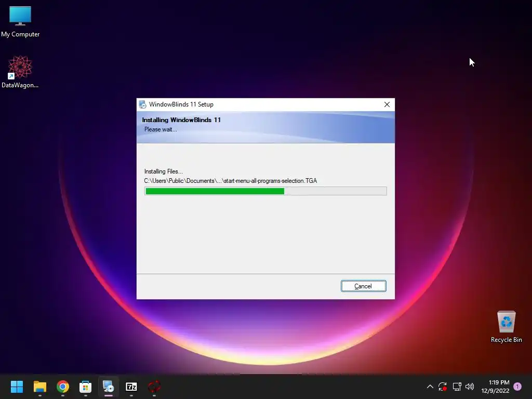Click the 'WindowBlinds 11 Setup' window title
This screenshot has height=399, width=532.
[181, 104]
